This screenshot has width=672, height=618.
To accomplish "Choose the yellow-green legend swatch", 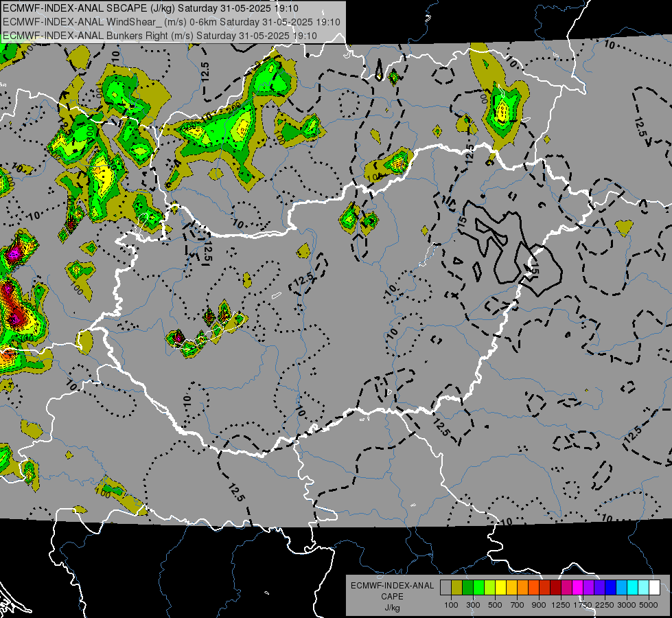I will (489, 588).
